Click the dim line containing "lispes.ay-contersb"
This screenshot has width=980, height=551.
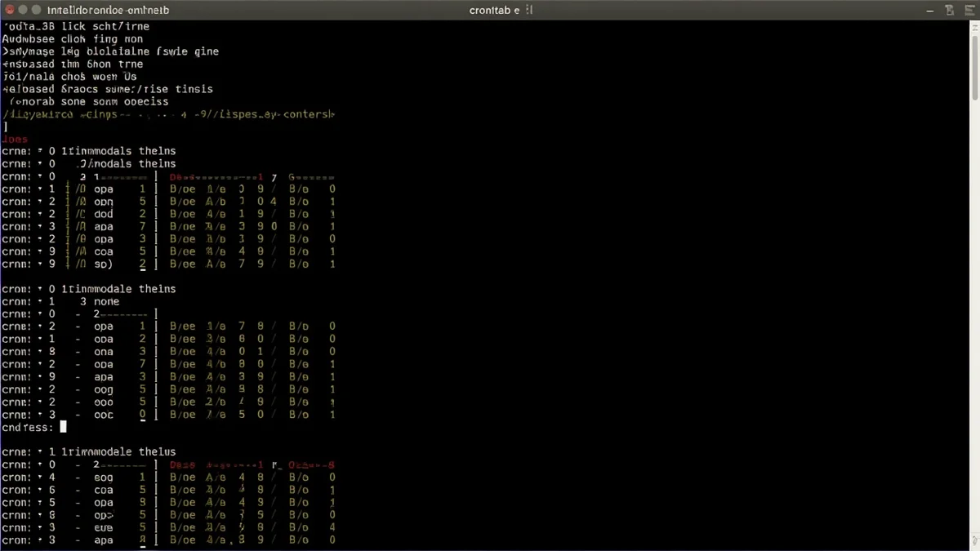tap(168, 114)
